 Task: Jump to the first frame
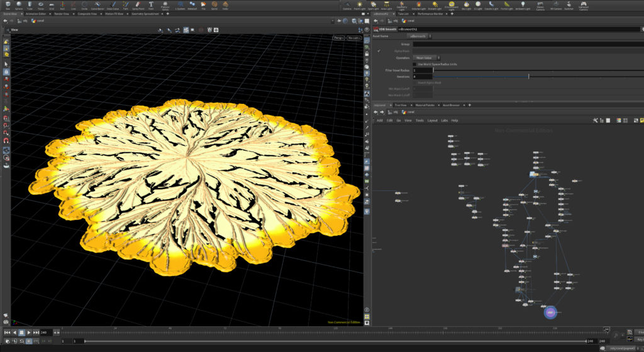7,333
